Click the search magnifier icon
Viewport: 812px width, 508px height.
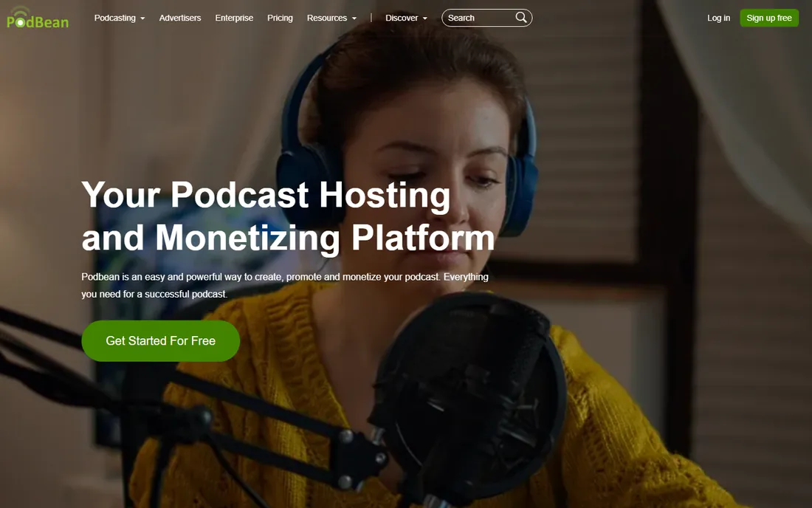[521, 18]
